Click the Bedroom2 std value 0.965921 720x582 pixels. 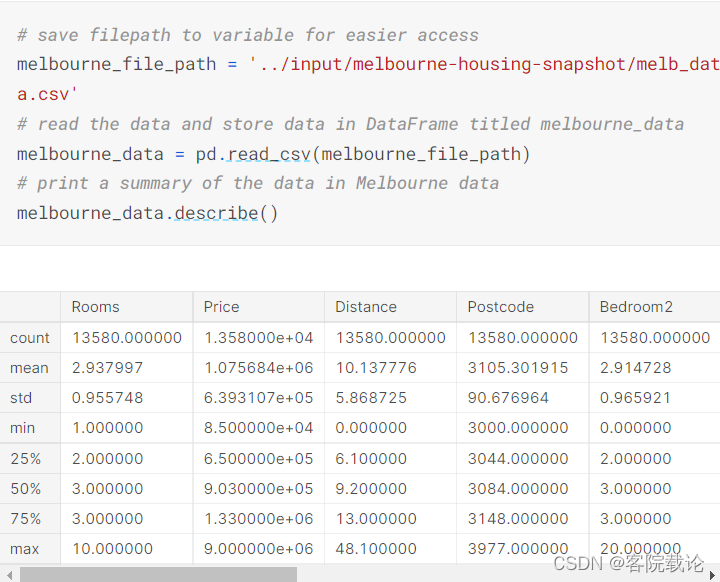636,398
